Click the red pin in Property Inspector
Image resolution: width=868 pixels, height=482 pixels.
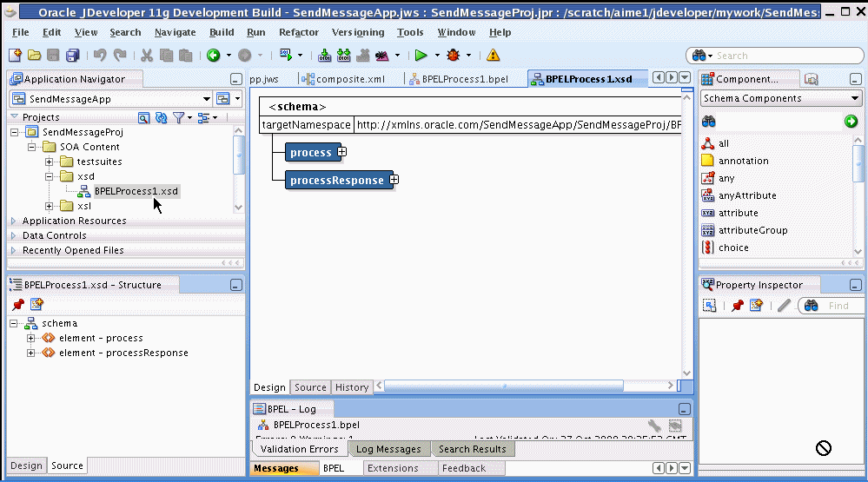coord(738,306)
